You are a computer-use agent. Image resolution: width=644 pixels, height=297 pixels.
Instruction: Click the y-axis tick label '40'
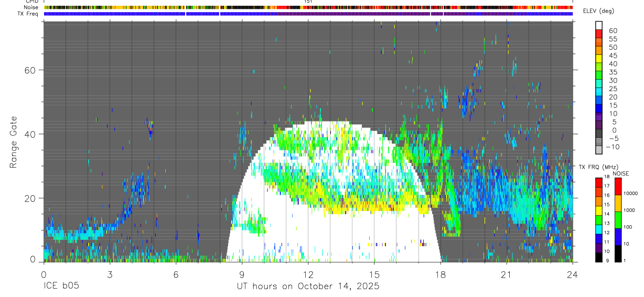[x=31, y=134]
